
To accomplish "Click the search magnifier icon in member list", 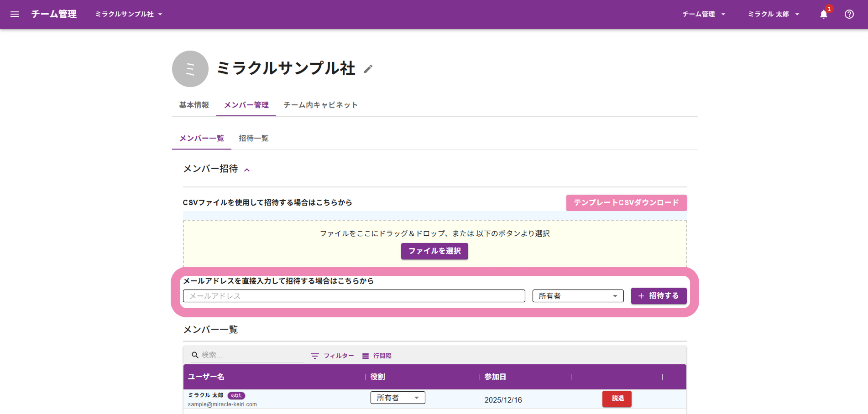I will click(x=195, y=355).
